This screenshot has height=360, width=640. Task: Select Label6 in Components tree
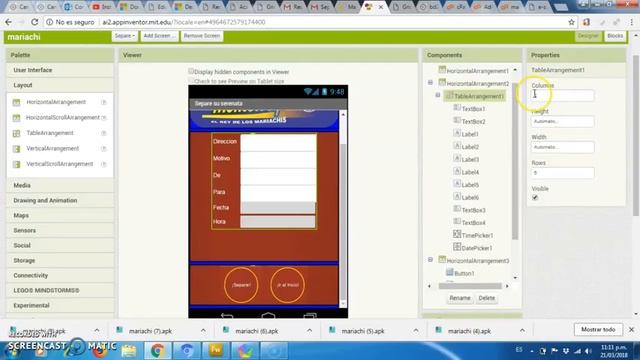470,198
